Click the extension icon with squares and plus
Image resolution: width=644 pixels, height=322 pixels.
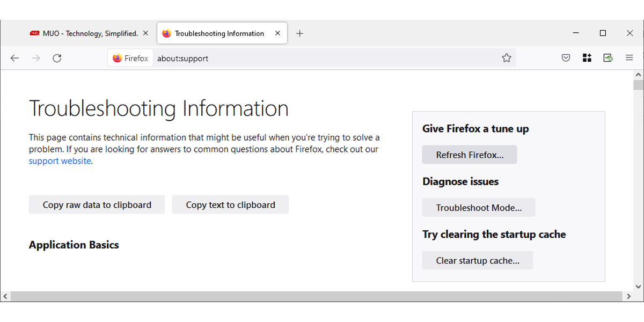click(587, 58)
